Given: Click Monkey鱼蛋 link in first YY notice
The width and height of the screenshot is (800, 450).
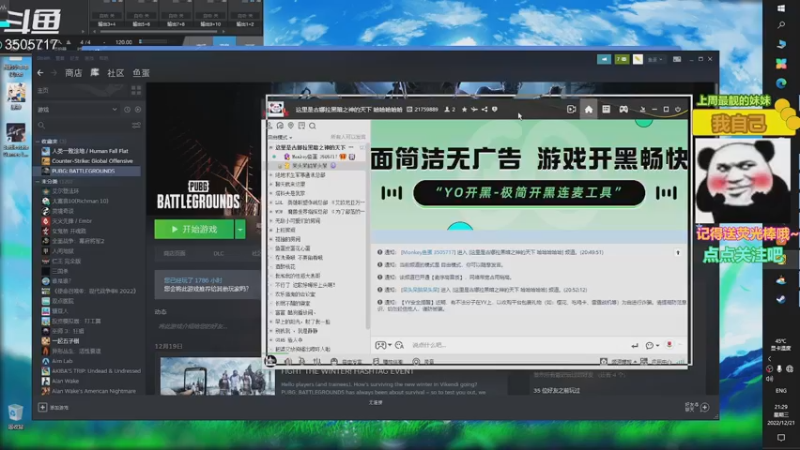Looking at the screenshot, I should tap(428, 253).
